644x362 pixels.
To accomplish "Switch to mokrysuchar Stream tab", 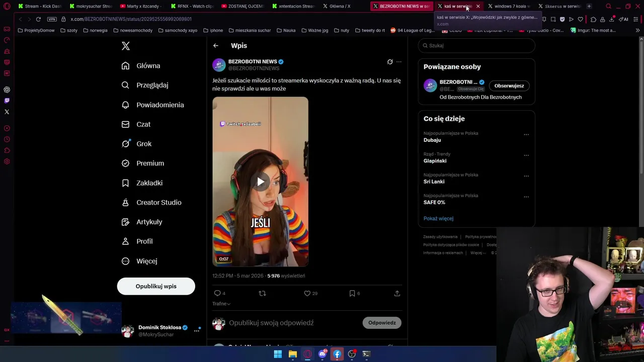I will (x=91, y=6).
